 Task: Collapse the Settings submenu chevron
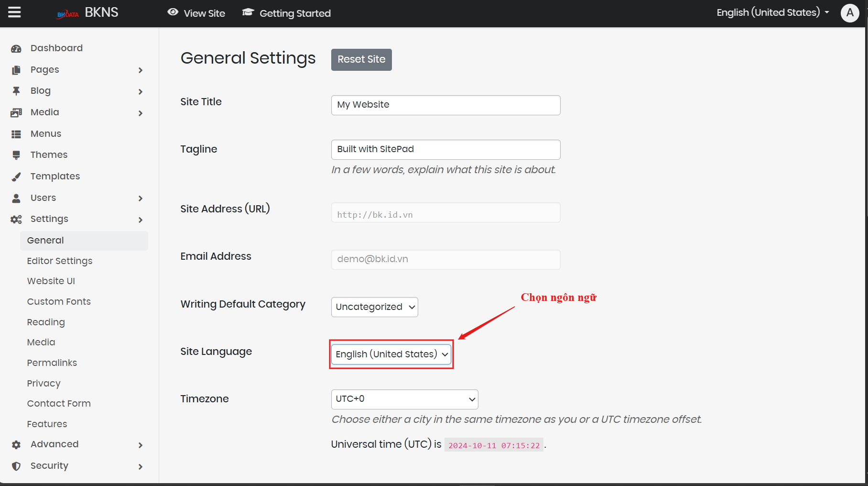pyautogui.click(x=141, y=220)
